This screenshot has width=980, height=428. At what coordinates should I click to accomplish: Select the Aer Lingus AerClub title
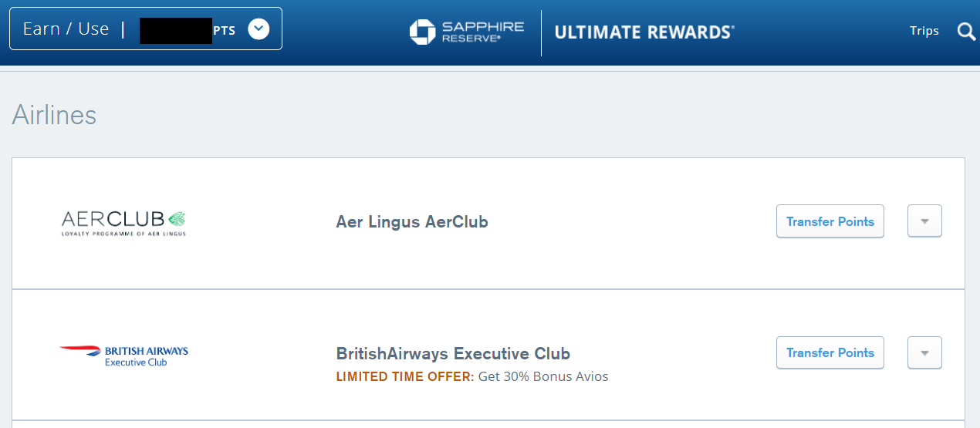412,222
